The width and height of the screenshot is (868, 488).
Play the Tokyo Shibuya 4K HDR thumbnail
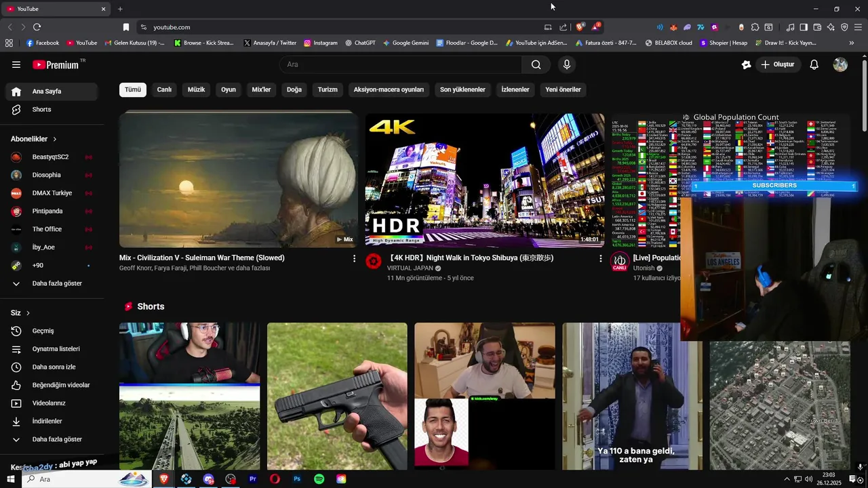click(x=485, y=180)
